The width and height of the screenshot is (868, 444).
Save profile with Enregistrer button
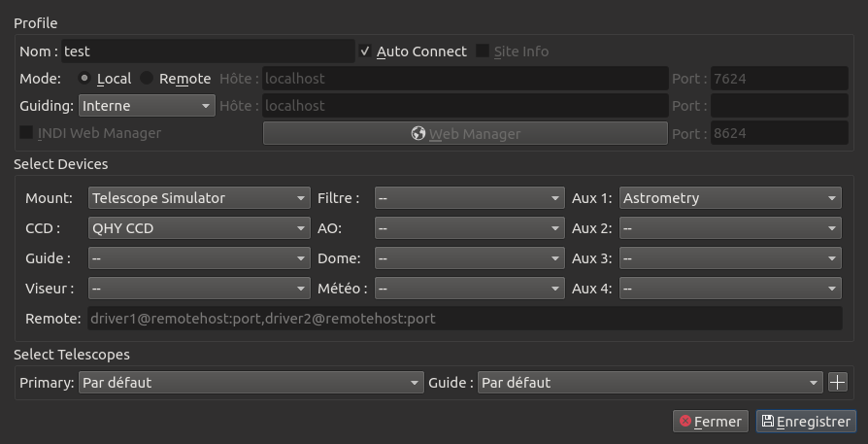(x=806, y=421)
